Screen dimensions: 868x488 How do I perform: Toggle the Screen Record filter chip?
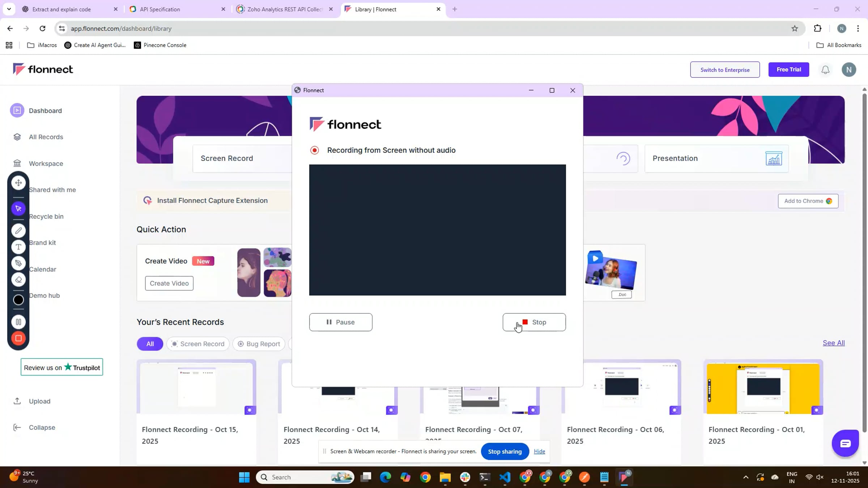(x=198, y=344)
